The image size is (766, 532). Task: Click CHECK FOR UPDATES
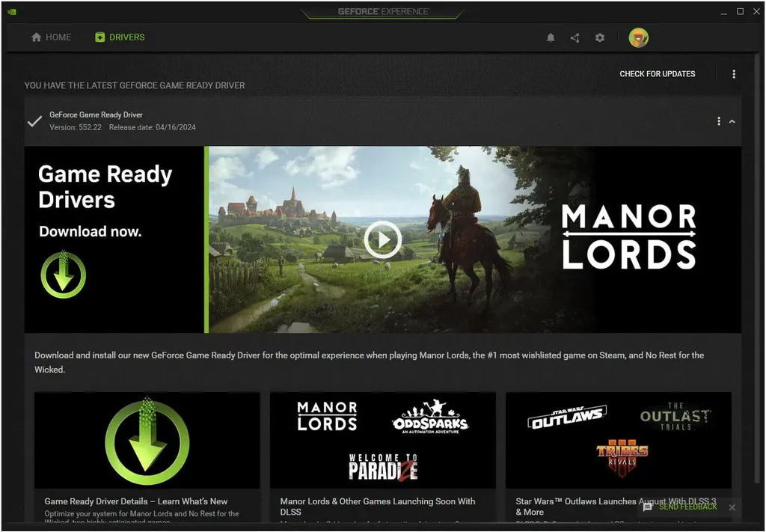(657, 74)
